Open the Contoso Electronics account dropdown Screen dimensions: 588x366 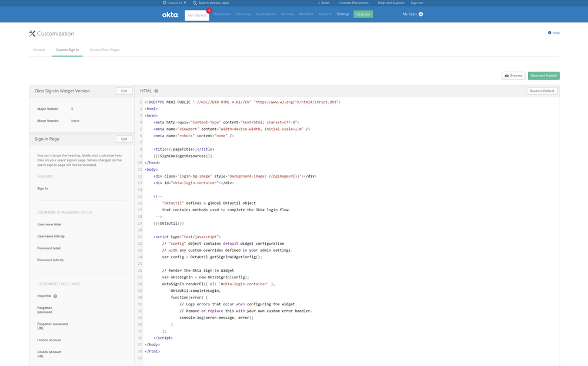pyautogui.click(x=353, y=3)
